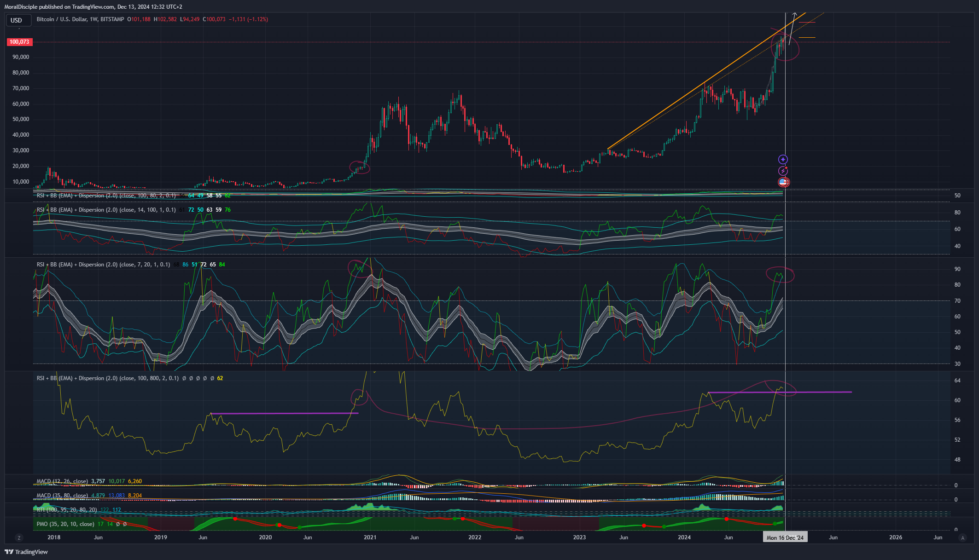Click the L94,249 low value
Viewport: 979px width, 560px height.
point(190,19)
